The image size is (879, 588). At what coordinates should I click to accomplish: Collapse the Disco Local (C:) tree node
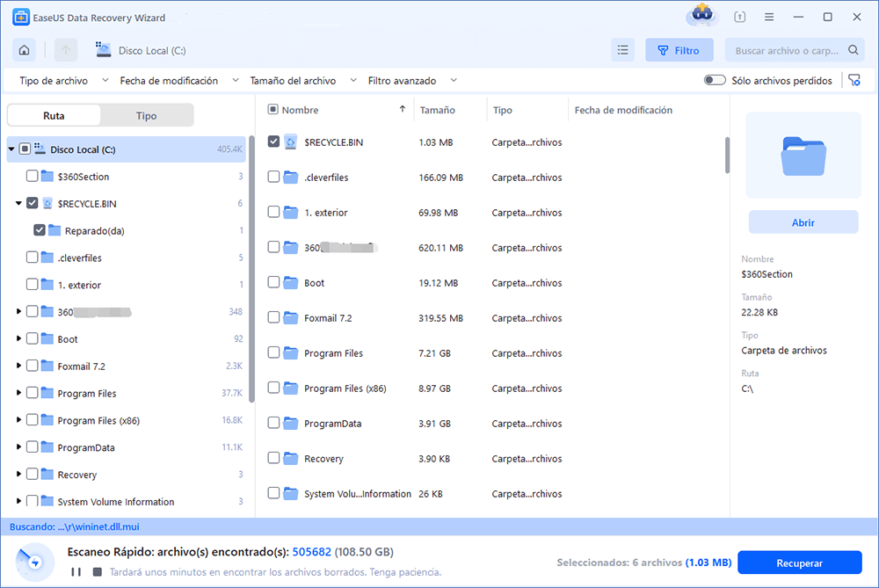click(x=11, y=149)
